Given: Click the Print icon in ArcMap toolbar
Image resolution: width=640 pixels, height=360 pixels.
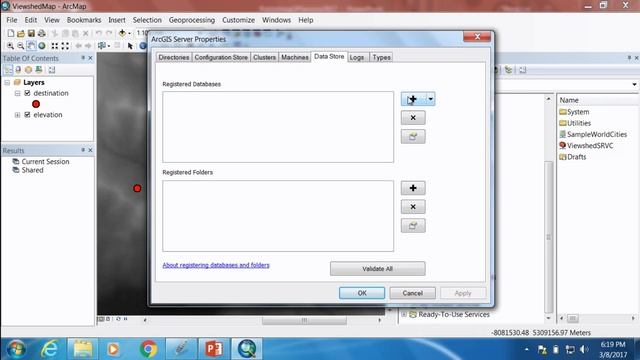Looking at the screenshot, I should click(x=42, y=33).
